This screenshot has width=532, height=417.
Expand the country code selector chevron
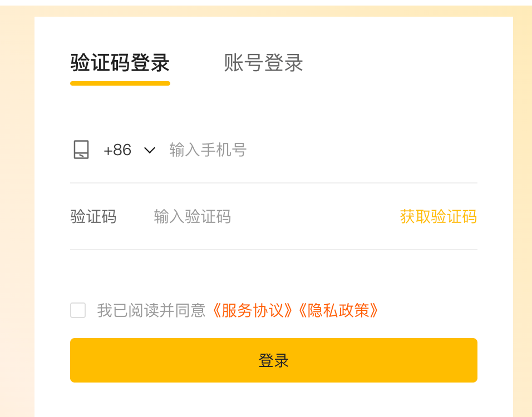pyautogui.click(x=149, y=150)
